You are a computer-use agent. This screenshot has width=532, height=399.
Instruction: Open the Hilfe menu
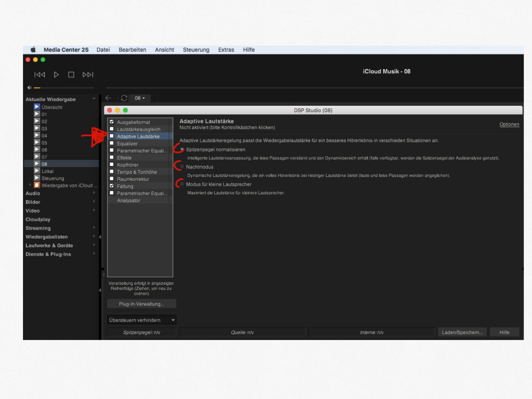click(x=249, y=50)
